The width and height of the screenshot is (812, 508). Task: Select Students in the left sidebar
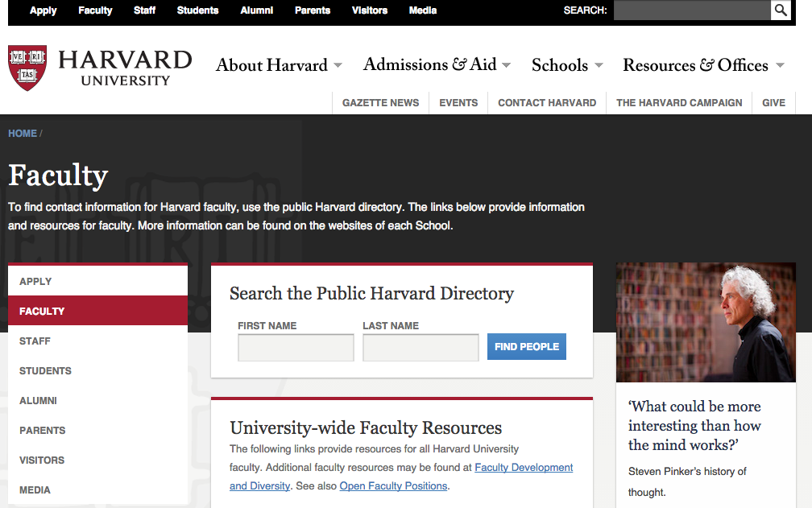pos(45,371)
